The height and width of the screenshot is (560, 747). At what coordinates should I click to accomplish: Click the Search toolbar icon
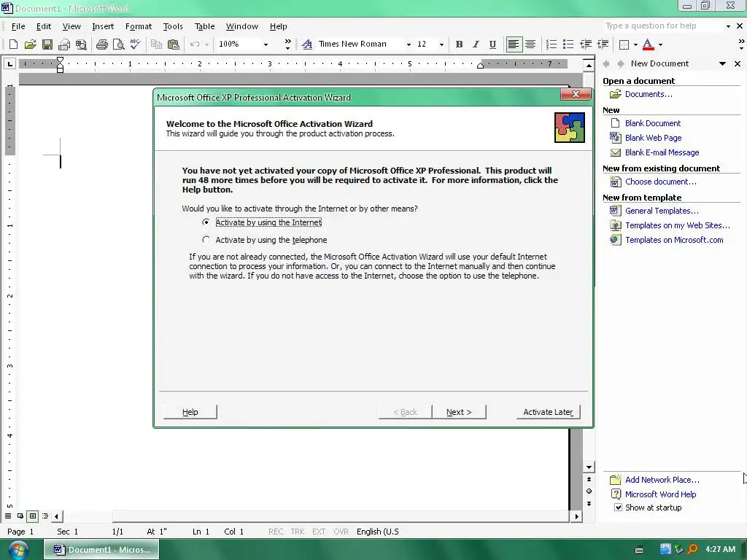(x=82, y=44)
